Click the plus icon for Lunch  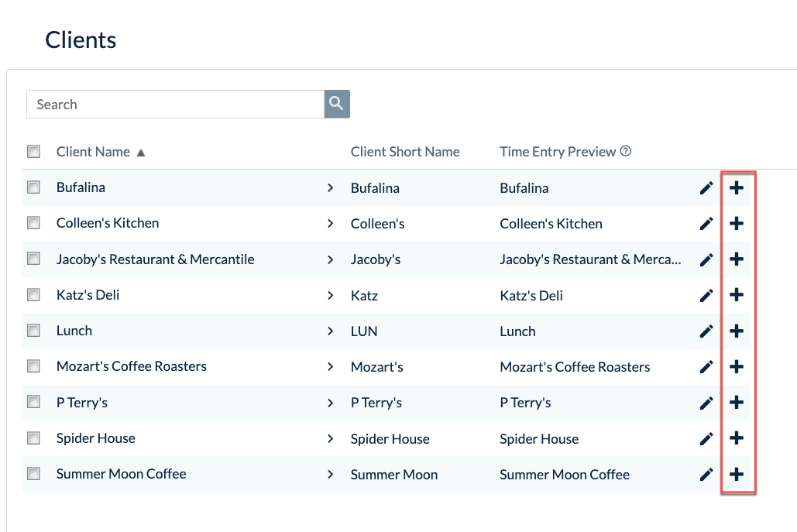point(737,331)
